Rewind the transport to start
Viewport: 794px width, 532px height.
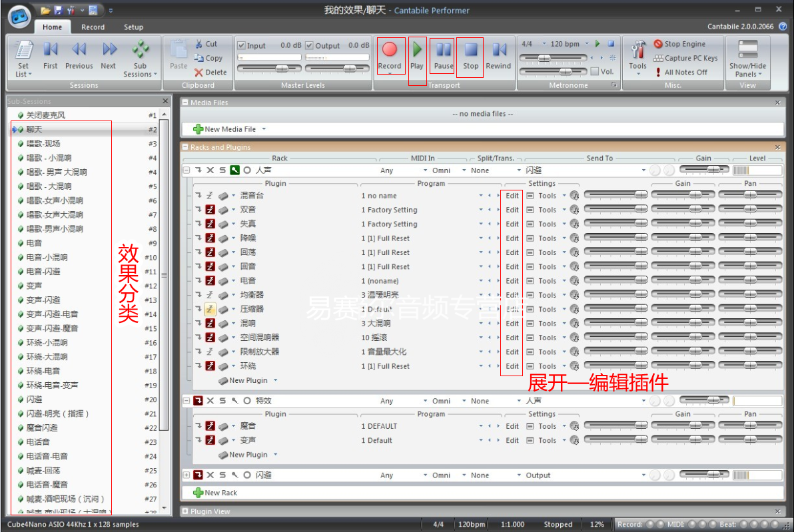click(498, 56)
